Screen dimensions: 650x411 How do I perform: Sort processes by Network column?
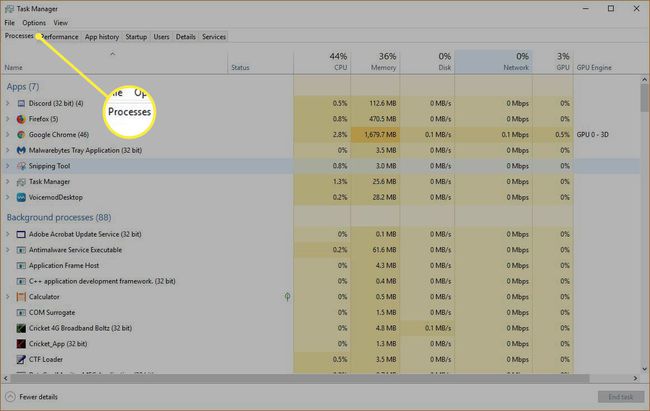[493, 62]
